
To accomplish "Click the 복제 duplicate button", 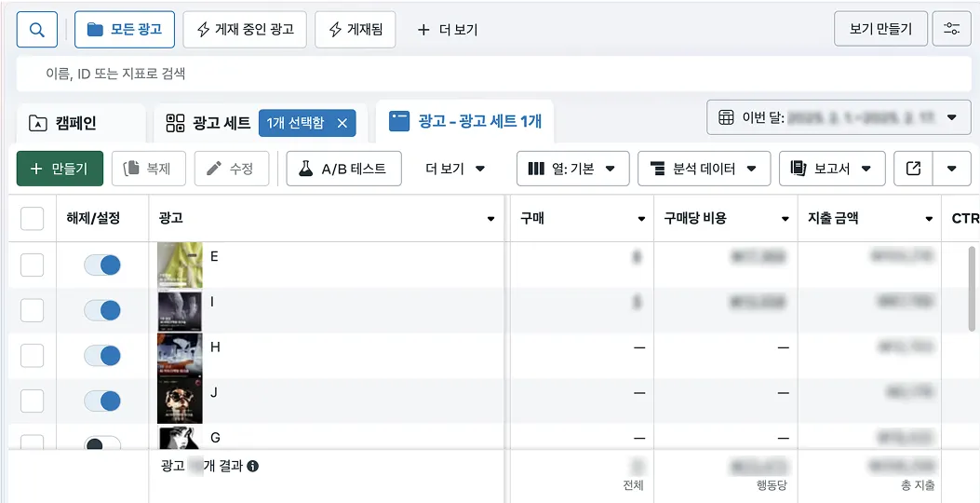I will click(x=149, y=169).
